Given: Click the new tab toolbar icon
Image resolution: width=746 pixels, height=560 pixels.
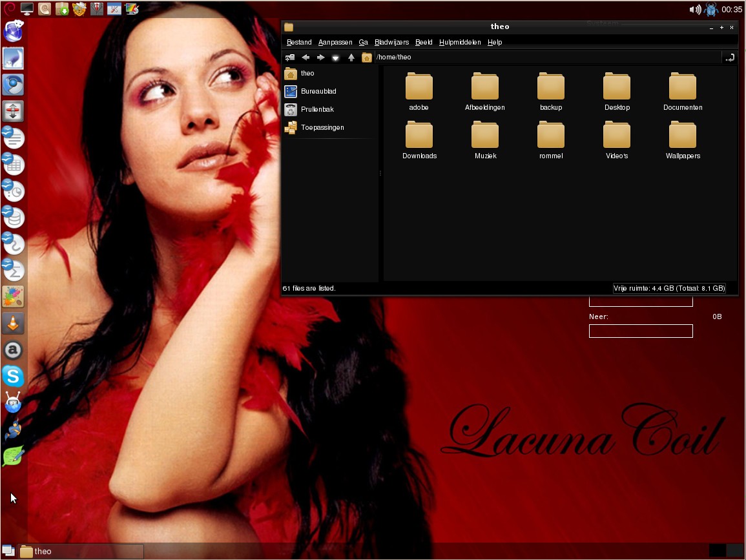Looking at the screenshot, I should click(x=290, y=57).
